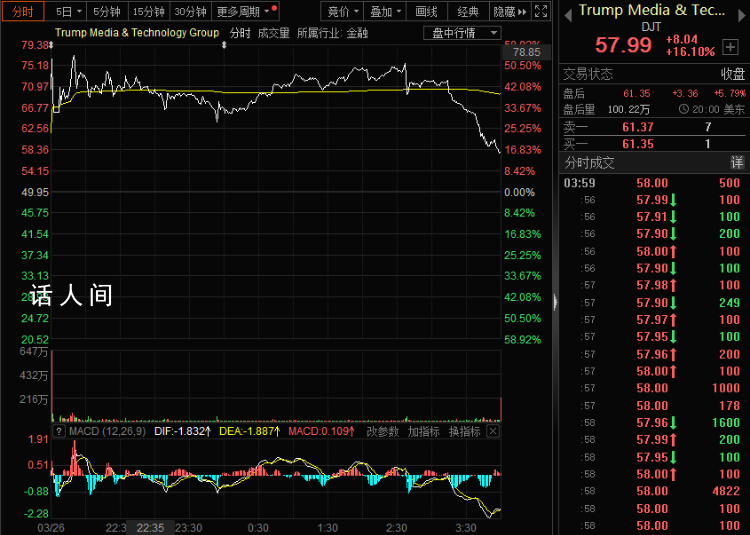Screen dimensions: 750x535
Task: Expand the 隐藏 dropdown
Action: (508, 12)
